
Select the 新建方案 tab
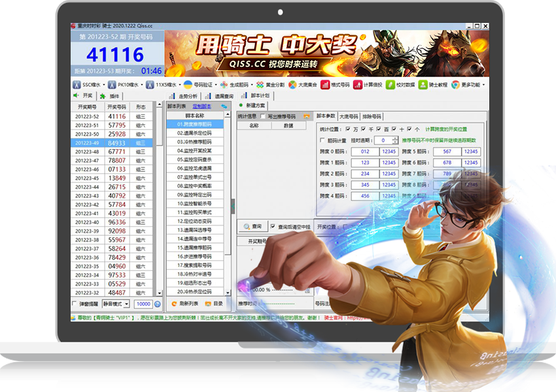(252, 106)
